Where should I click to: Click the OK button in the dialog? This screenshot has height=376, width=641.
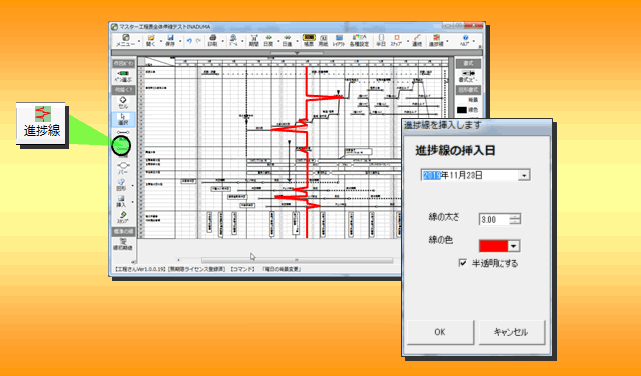click(440, 332)
